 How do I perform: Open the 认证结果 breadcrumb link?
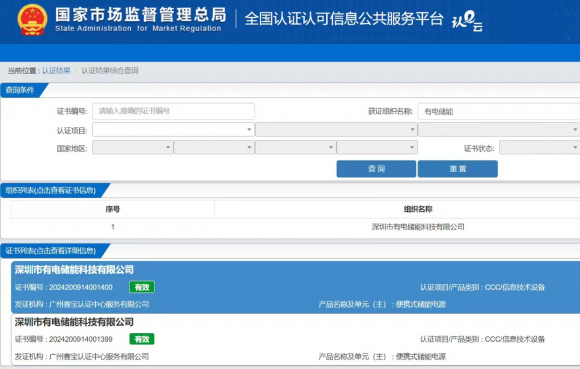point(56,70)
